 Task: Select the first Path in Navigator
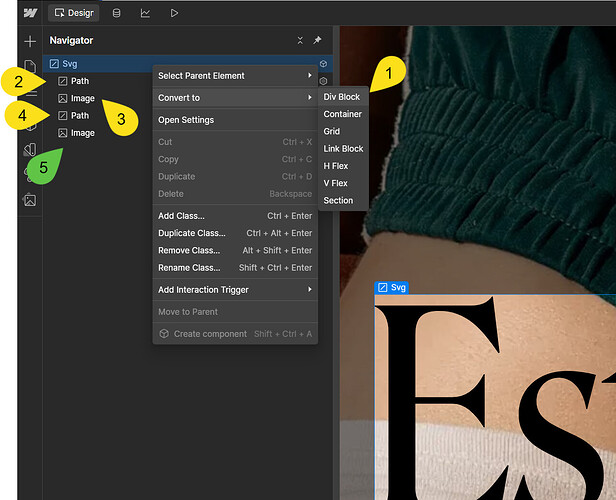click(x=80, y=81)
